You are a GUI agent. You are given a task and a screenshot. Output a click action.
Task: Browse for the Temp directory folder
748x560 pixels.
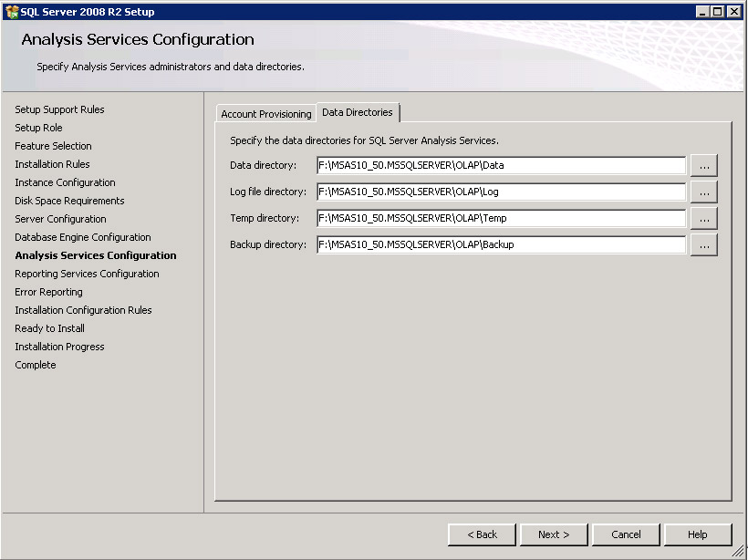(704, 219)
